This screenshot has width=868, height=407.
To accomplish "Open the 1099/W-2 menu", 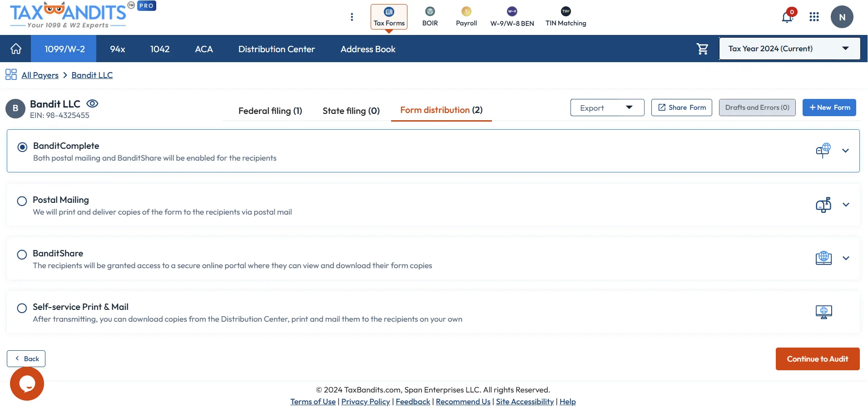I will (64, 49).
